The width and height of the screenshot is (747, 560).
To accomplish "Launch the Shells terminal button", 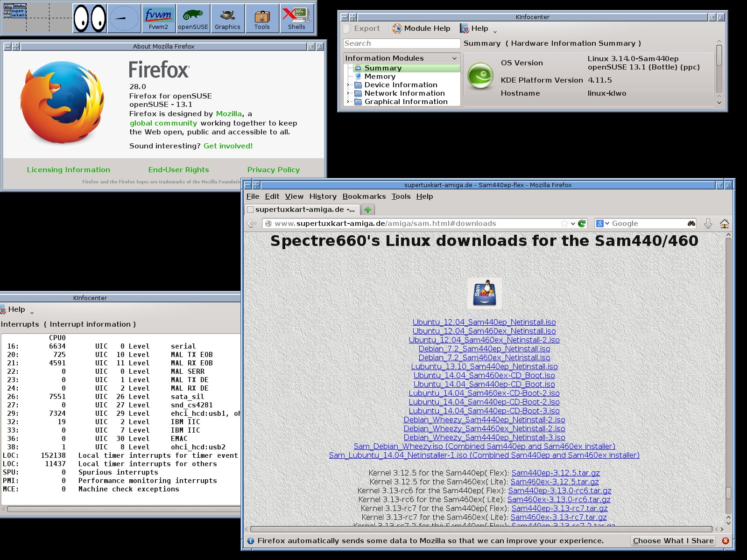I will tap(296, 19).
